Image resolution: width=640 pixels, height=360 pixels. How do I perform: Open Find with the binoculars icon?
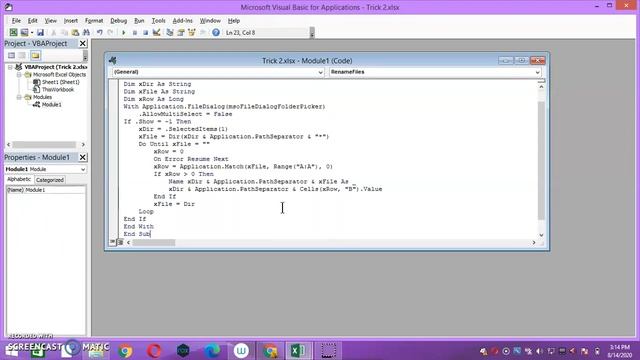tap(86, 32)
